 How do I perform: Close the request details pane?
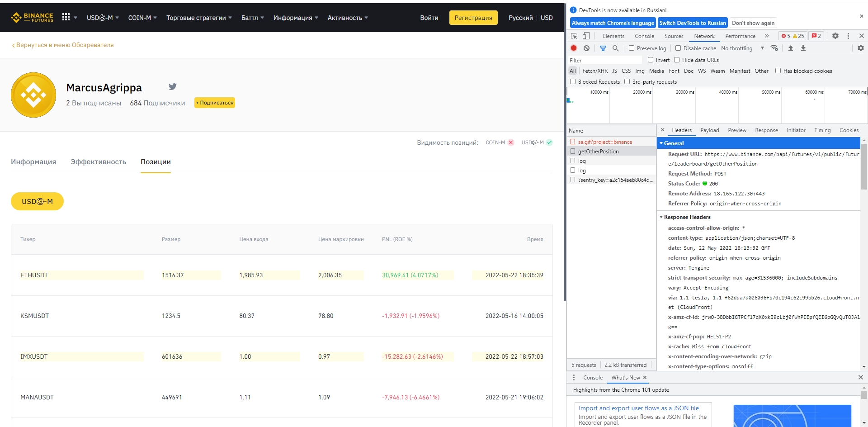click(x=663, y=130)
